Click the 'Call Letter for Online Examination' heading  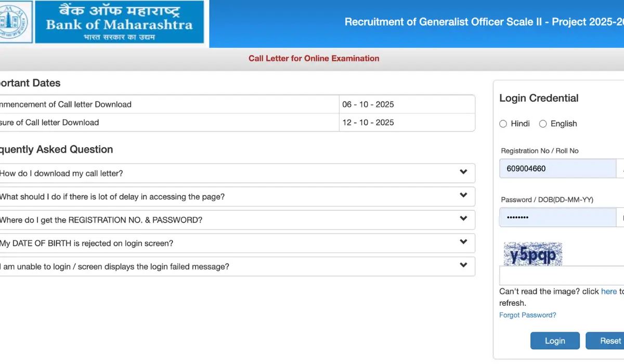point(314,58)
